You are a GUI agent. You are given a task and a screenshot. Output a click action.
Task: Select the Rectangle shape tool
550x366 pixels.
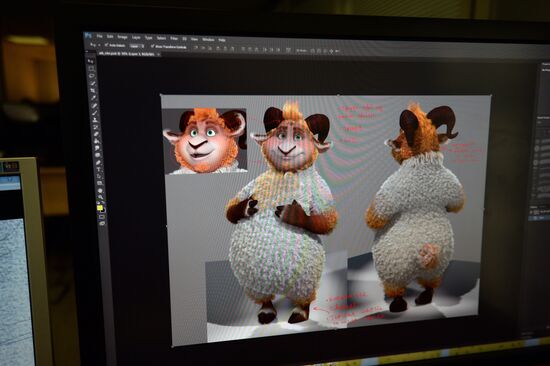pos(100,183)
